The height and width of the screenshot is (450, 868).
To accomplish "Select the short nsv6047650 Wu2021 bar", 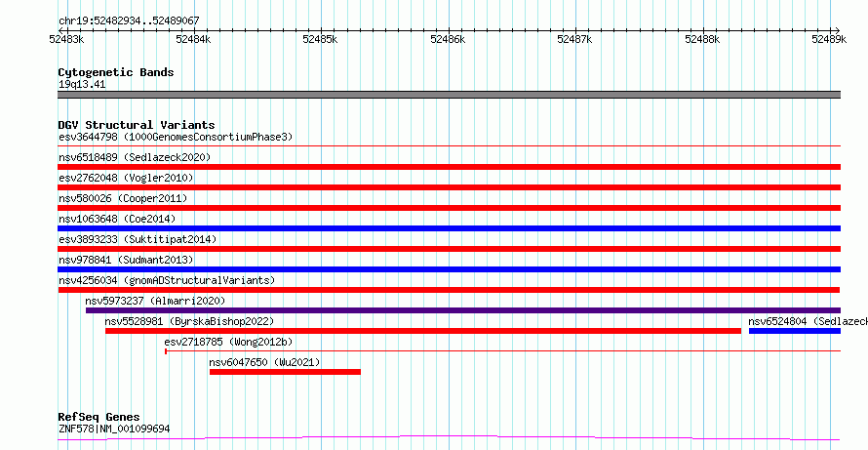I will (285, 372).
